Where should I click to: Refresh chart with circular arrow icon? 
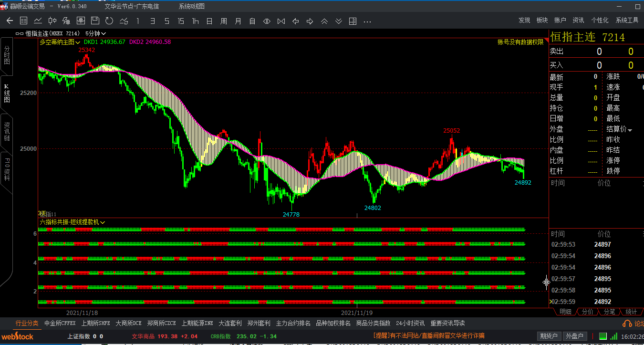click(x=109, y=21)
